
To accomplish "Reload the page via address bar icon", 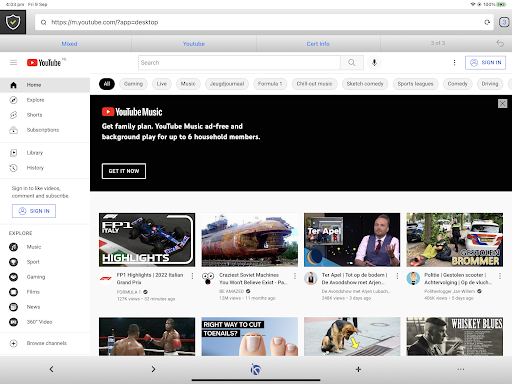I will 487,22.
